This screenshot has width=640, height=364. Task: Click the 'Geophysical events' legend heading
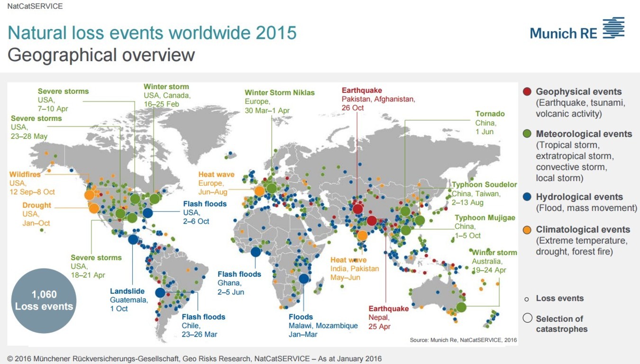pos(578,91)
